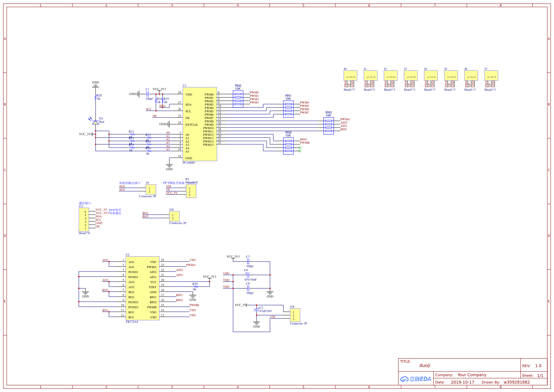The width and height of the screenshot is (554, 392).
Task: Select the J7 Head1*3 connector symbol
Action: pos(491,76)
